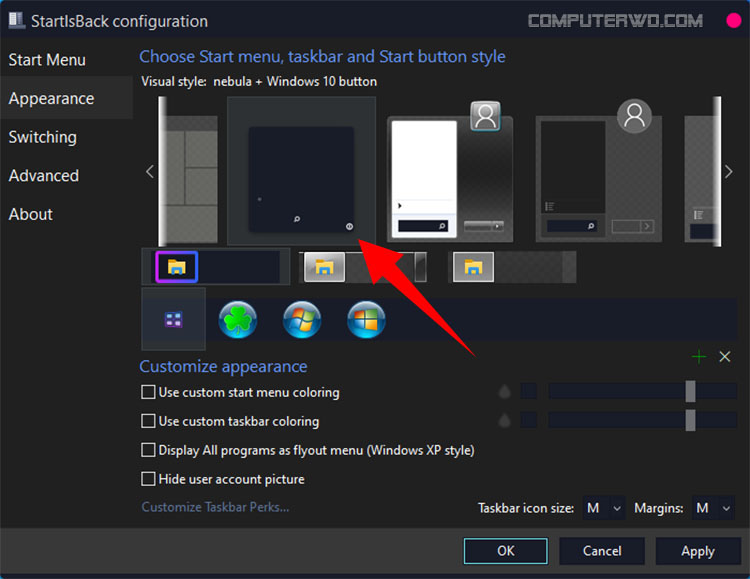Open the Taskbar icon size dropdown
This screenshot has height=579, width=750.
[x=604, y=508]
